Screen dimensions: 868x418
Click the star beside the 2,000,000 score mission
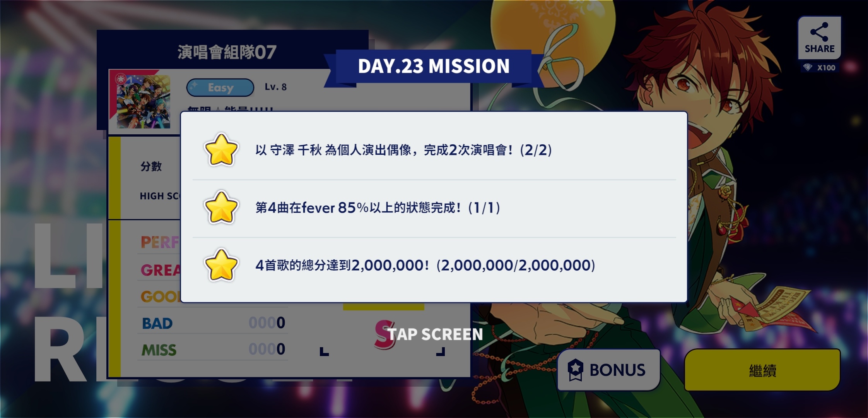[x=221, y=265]
